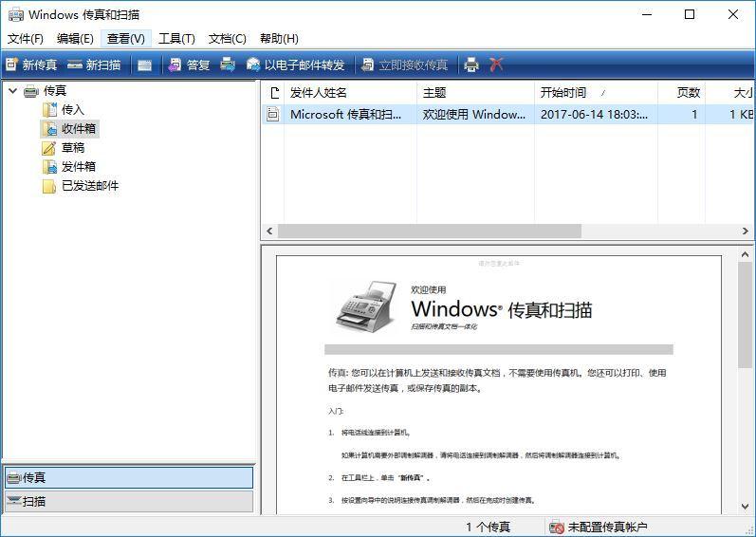Click the print icon in toolbar
The image size is (756, 537).
pyautogui.click(x=471, y=65)
